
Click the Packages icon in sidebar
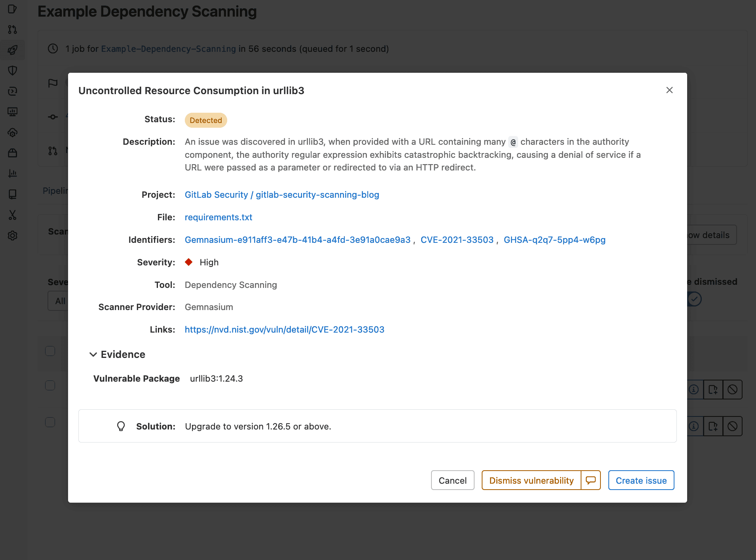click(x=13, y=153)
